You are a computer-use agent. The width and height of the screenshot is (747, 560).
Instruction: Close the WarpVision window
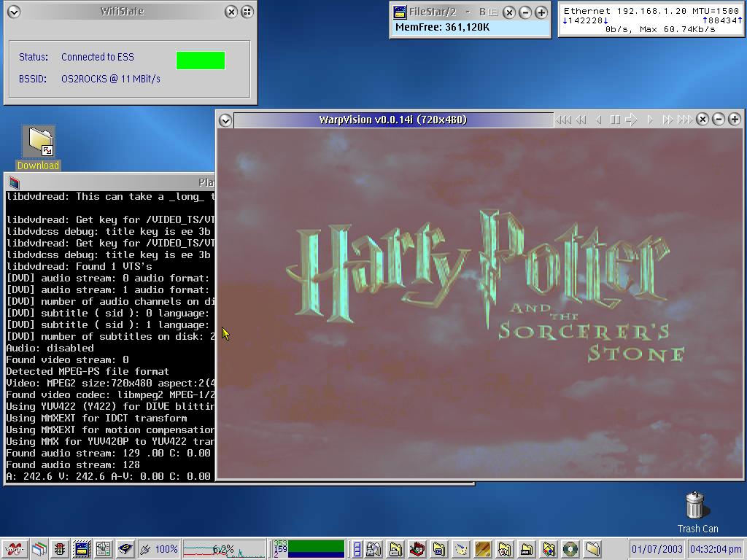[x=703, y=119]
